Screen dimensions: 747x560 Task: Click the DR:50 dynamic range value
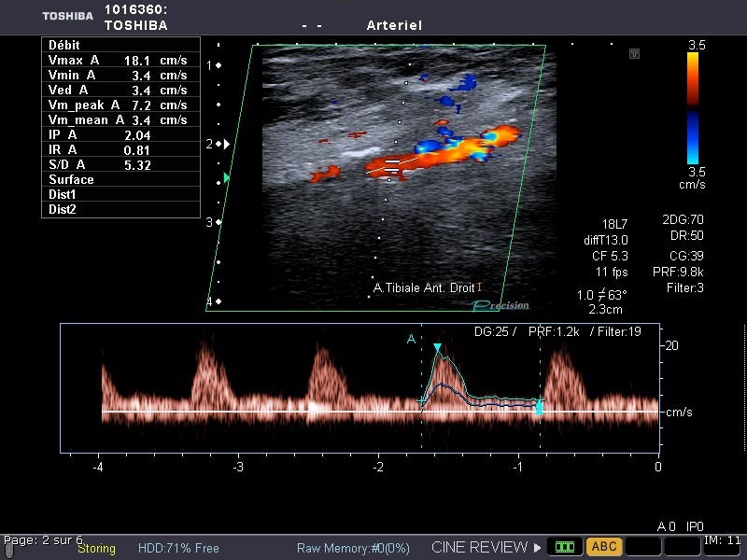(687, 236)
